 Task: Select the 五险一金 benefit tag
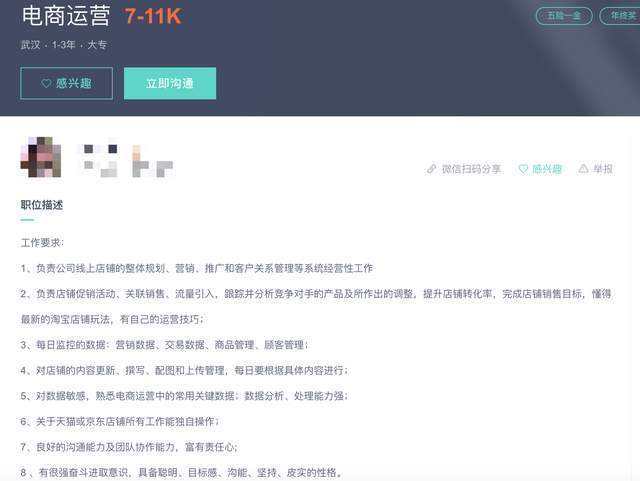coord(564,16)
